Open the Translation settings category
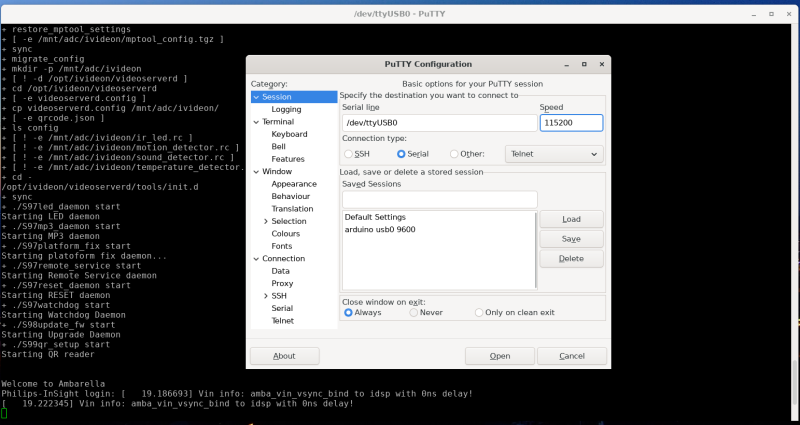The height and width of the screenshot is (425, 800). click(x=292, y=209)
